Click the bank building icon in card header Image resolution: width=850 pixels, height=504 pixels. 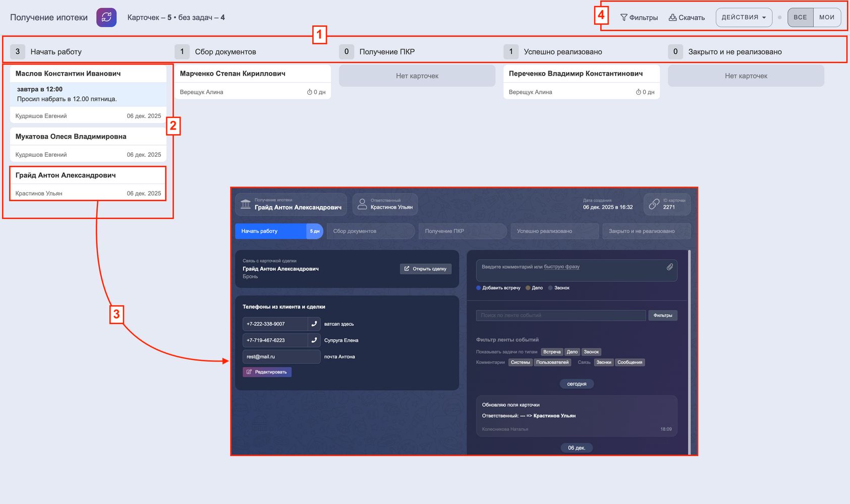click(246, 204)
